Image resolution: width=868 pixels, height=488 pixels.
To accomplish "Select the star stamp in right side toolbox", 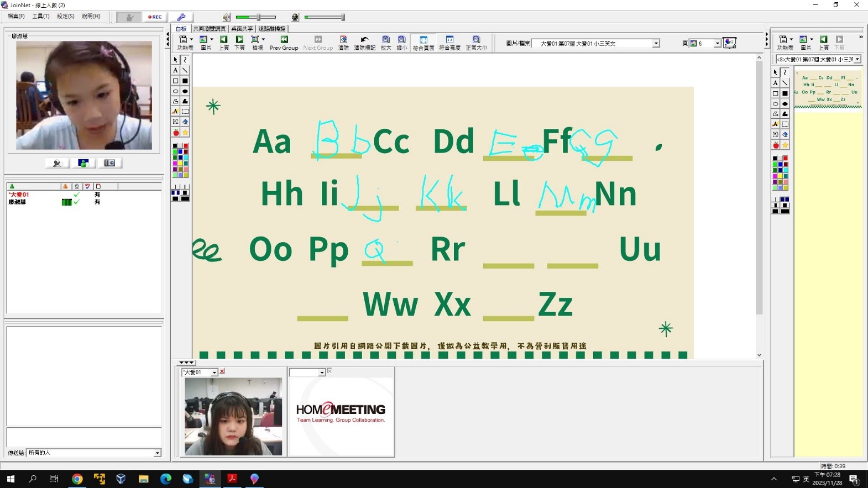I will [x=785, y=145].
